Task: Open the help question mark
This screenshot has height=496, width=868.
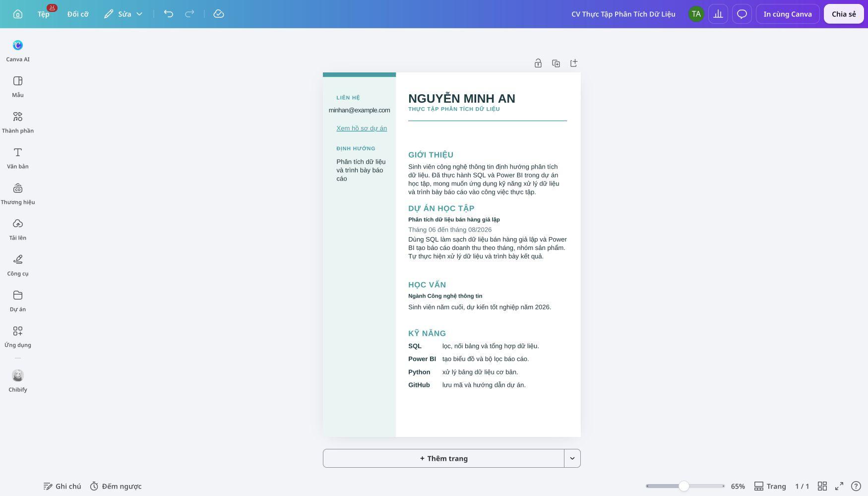Action: [x=856, y=486]
